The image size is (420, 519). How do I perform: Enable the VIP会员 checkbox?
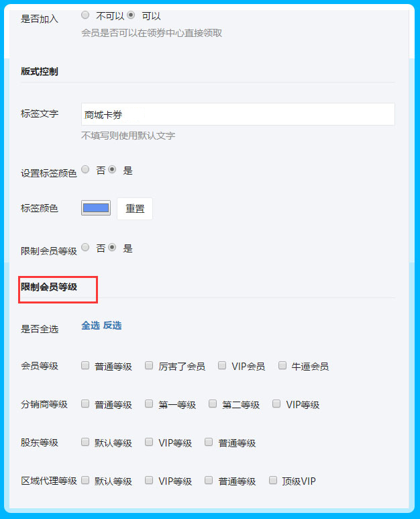click(x=221, y=366)
